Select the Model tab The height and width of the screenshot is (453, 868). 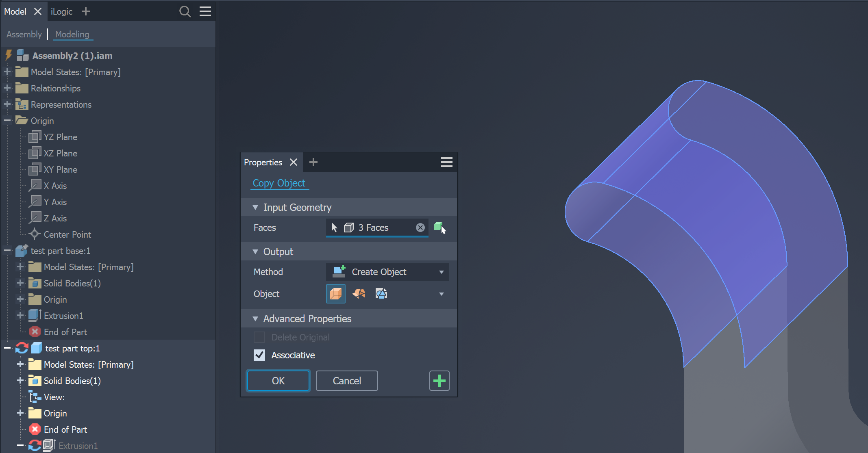coord(15,11)
